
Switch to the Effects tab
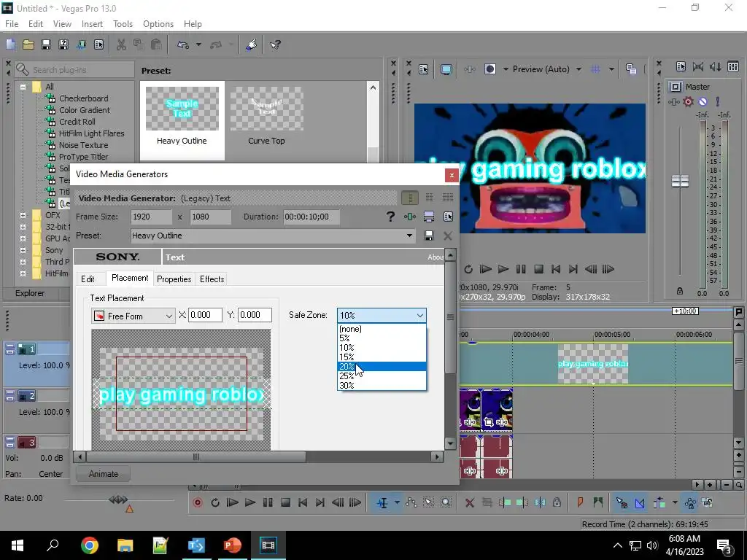point(212,279)
